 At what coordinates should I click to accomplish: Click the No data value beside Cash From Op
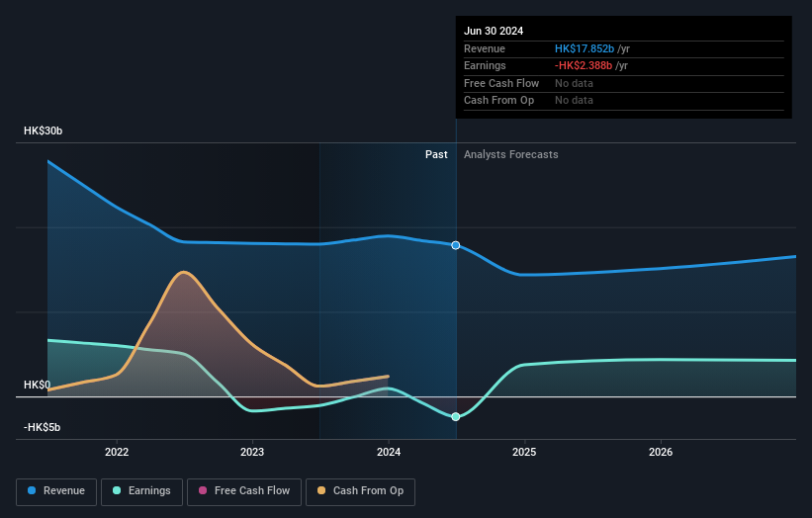[574, 101]
